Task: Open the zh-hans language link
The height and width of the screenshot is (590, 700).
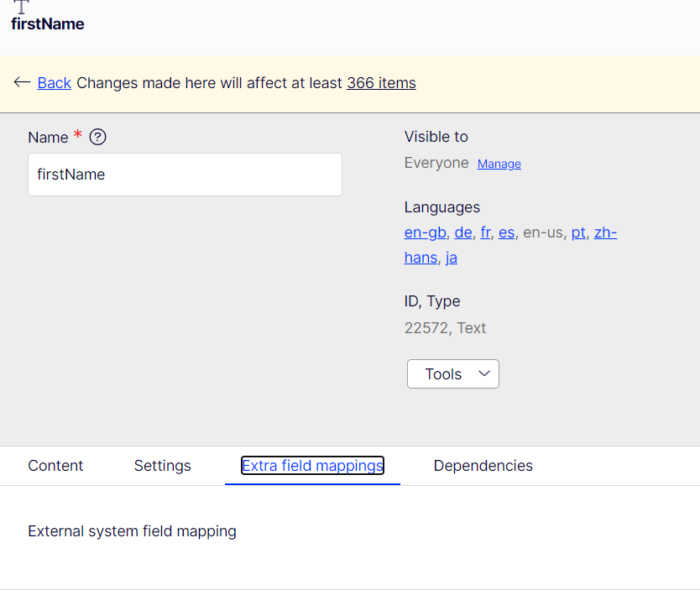Action: click(605, 232)
